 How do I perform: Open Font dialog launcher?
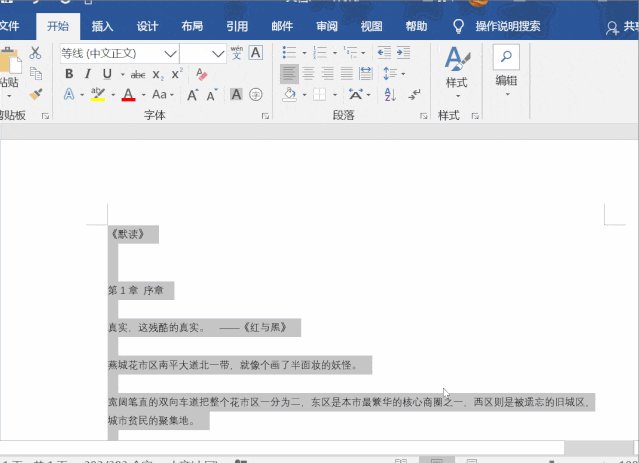pyautogui.click(x=265, y=116)
